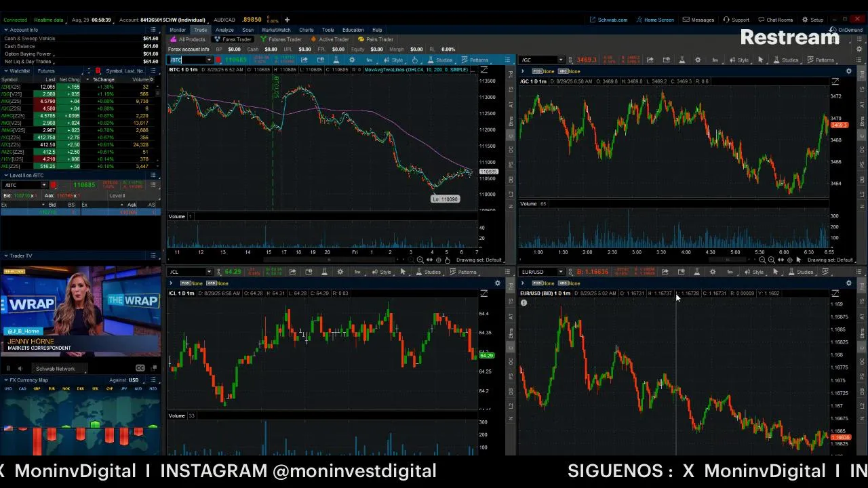Add a new quote with plus icon

(287, 20)
